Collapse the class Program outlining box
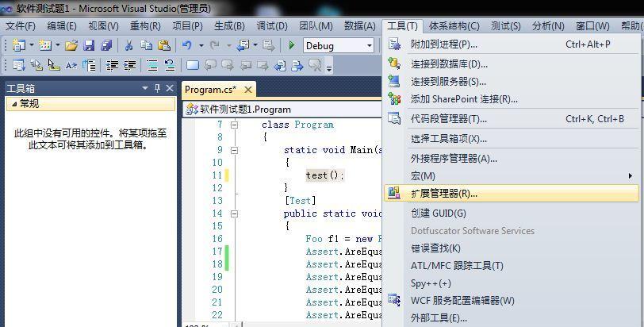Screen dimensions: 644x327 click(x=234, y=125)
